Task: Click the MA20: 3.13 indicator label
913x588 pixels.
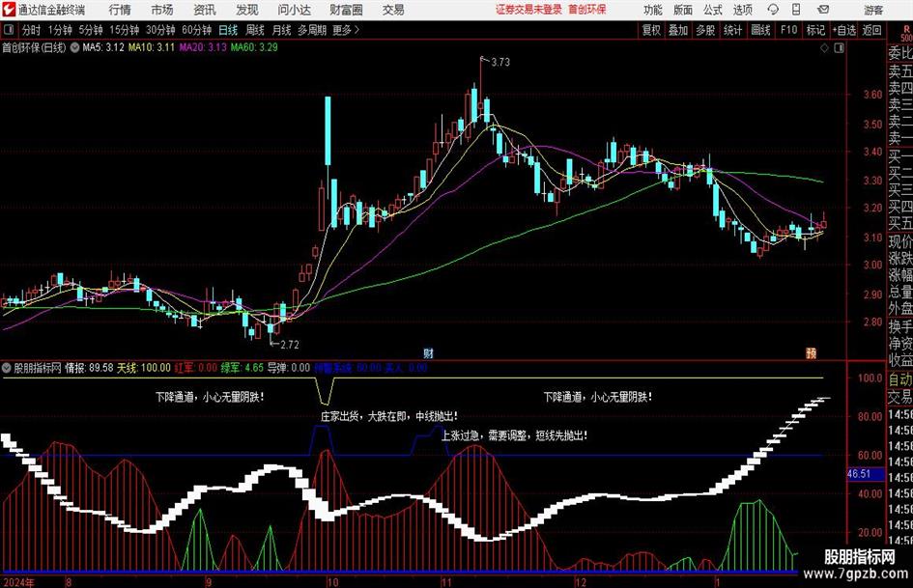Action: pos(203,47)
